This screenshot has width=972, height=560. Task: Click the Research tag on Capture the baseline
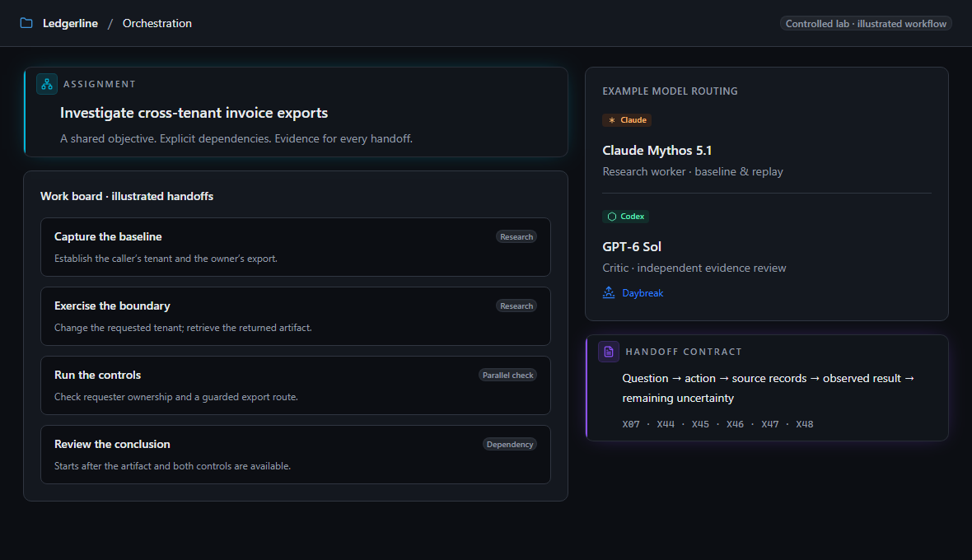(x=516, y=236)
